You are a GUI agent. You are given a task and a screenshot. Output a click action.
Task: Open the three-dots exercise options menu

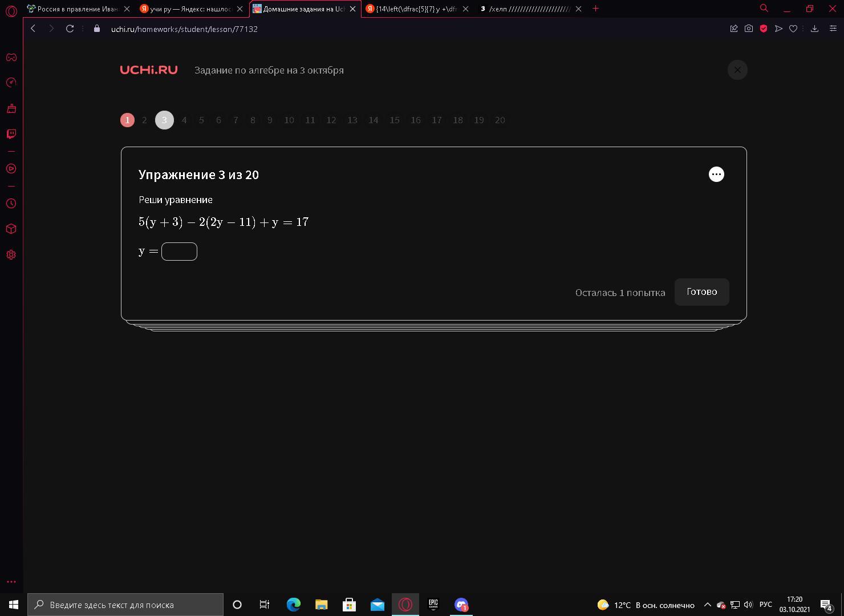coord(716,174)
